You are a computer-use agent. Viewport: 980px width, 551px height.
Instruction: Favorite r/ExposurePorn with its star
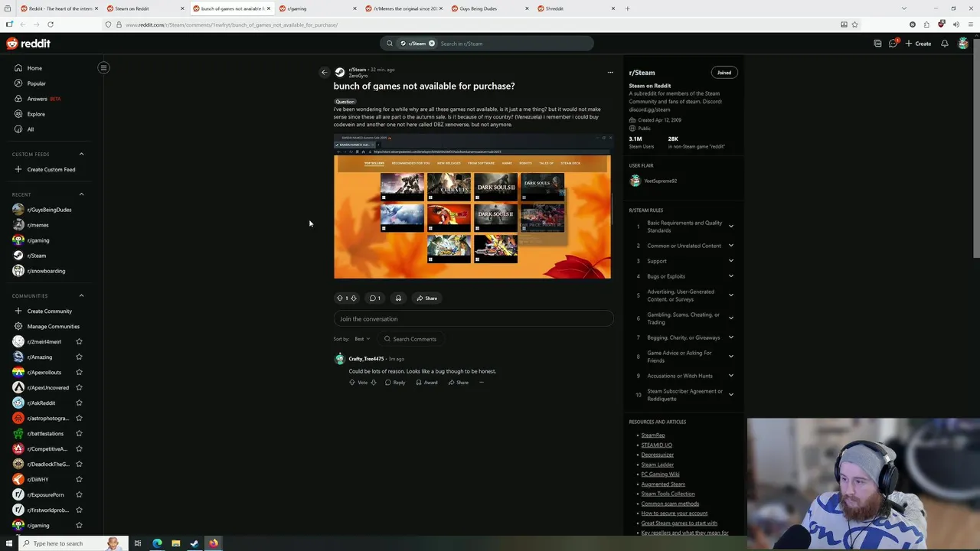click(x=79, y=494)
